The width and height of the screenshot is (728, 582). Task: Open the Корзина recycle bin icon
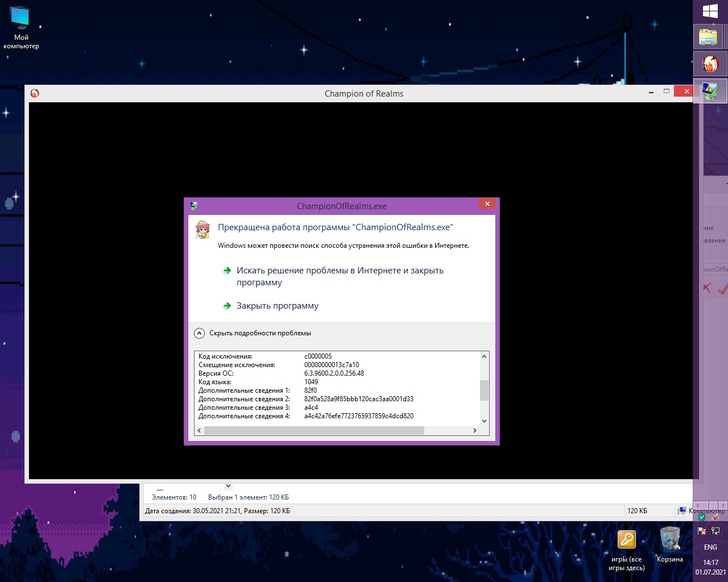[670, 545]
